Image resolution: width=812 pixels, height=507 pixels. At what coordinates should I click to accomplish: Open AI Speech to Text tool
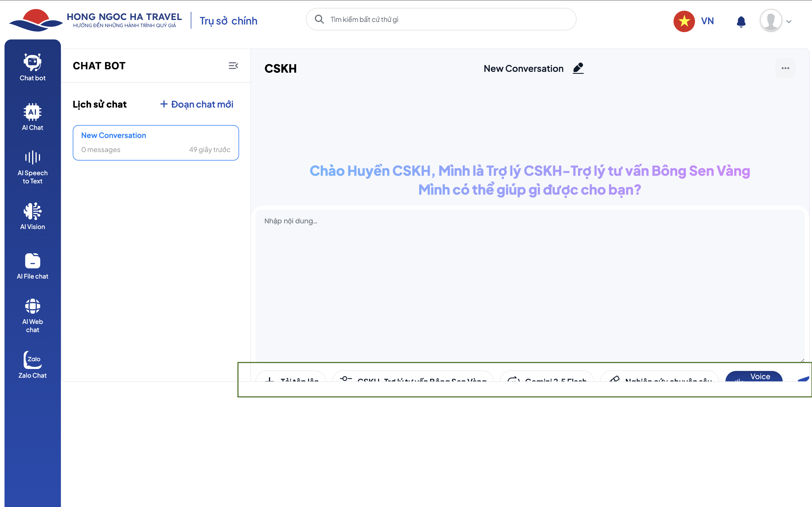tap(32, 167)
